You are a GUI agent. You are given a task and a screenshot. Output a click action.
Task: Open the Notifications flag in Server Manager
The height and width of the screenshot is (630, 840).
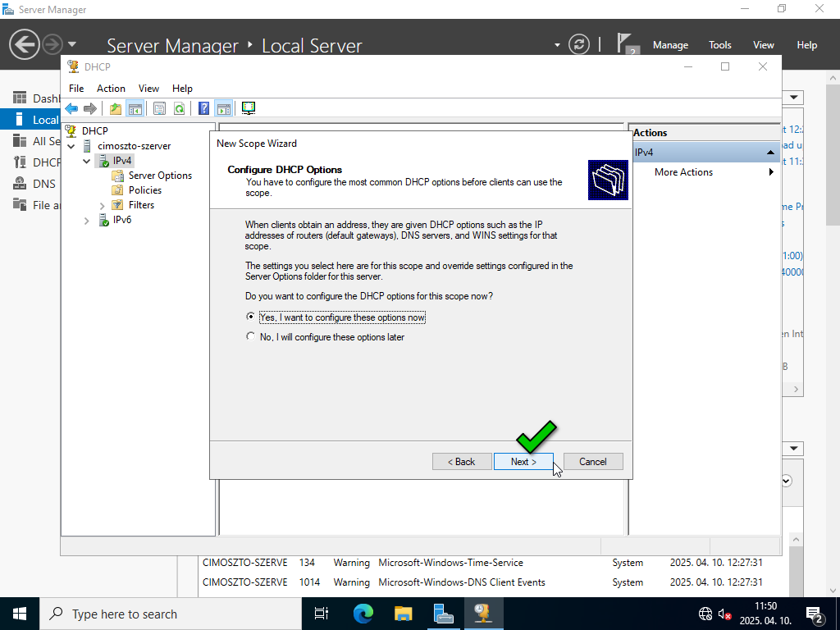pyautogui.click(x=627, y=44)
